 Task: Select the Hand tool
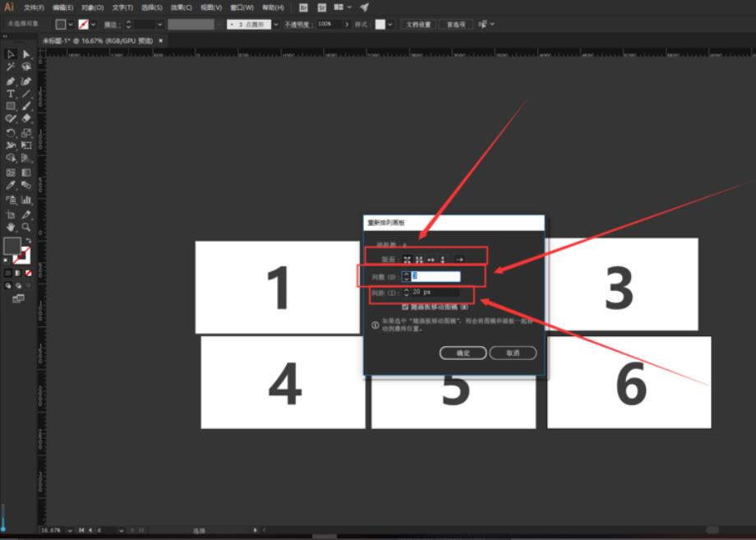point(11,227)
